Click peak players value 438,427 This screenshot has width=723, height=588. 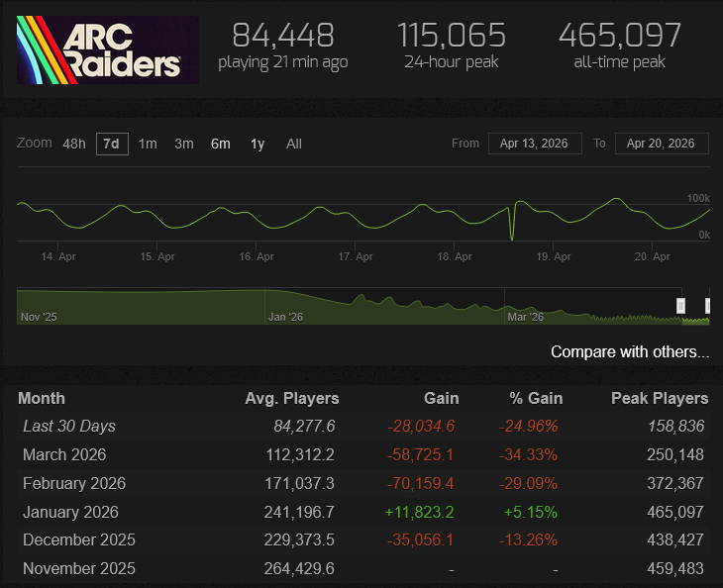[x=675, y=539]
